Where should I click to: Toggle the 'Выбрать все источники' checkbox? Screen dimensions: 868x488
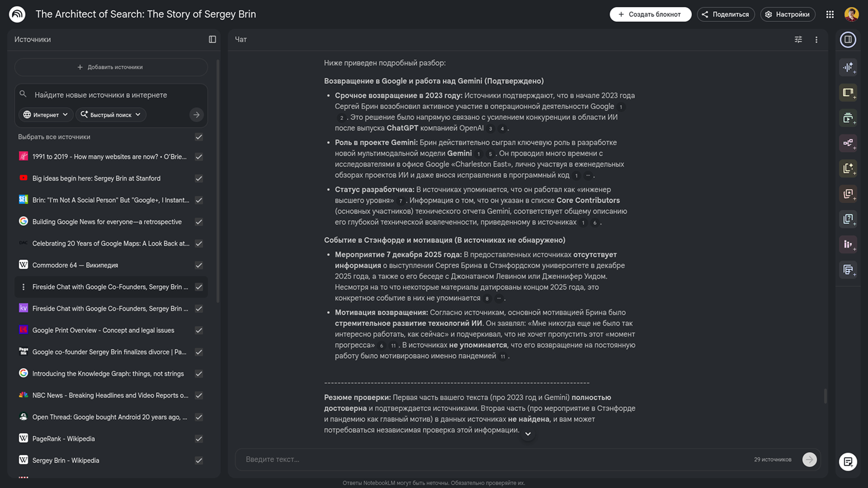tap(199, 137)
